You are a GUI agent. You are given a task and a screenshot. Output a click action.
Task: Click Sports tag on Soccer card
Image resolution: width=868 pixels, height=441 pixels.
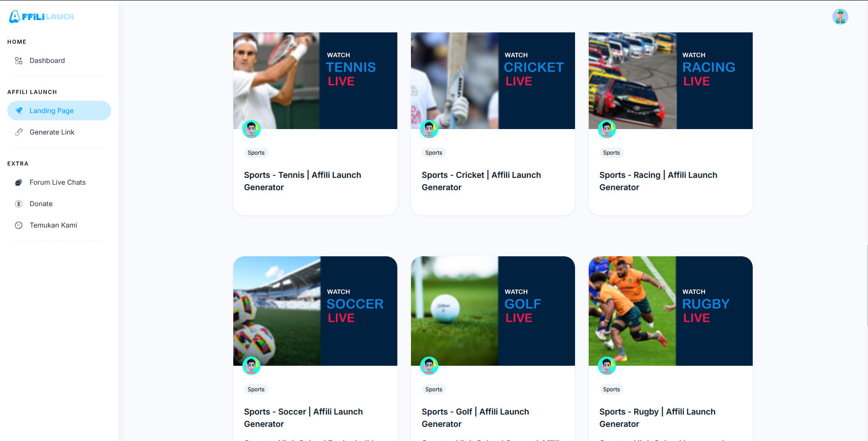(256, 389)
